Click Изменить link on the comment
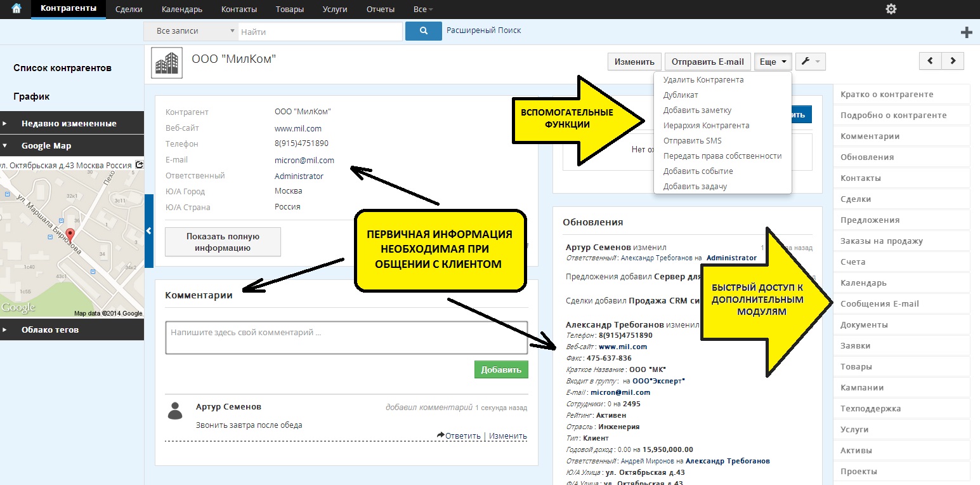Viewport: 980px width, 485px height. tap(507, 436)
